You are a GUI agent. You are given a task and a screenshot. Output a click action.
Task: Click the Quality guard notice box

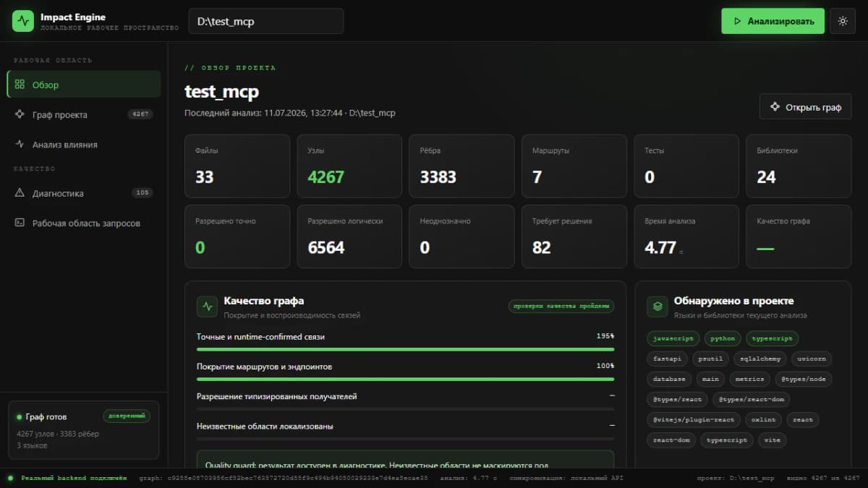pyautogui.click(x=405, y=460)
